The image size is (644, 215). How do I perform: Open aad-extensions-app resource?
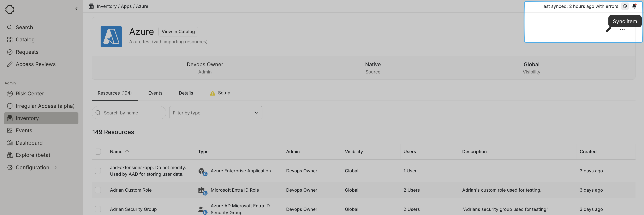pyautogui.click(x=148, y=171)
